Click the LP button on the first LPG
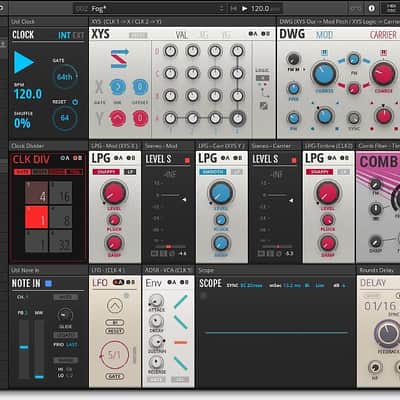This screenshot has height=400, width=400. pos(130,172)
